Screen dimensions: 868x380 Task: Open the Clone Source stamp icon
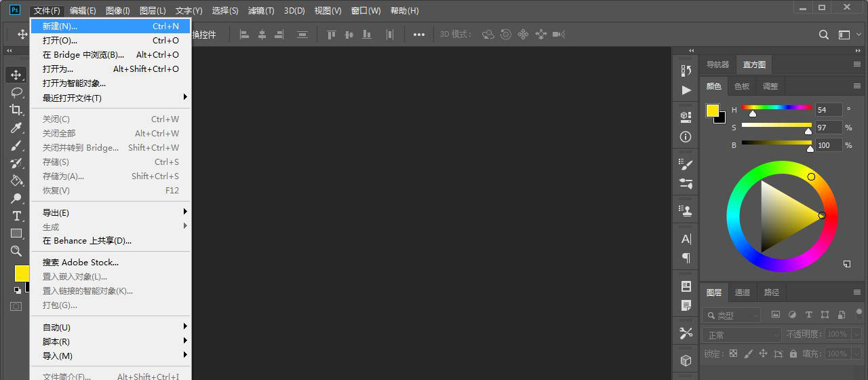[686, 210]
